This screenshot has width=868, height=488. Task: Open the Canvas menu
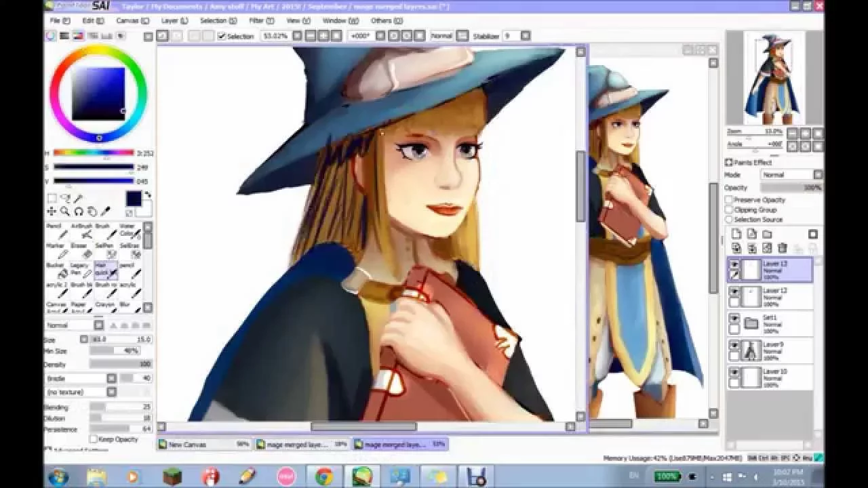132,21
